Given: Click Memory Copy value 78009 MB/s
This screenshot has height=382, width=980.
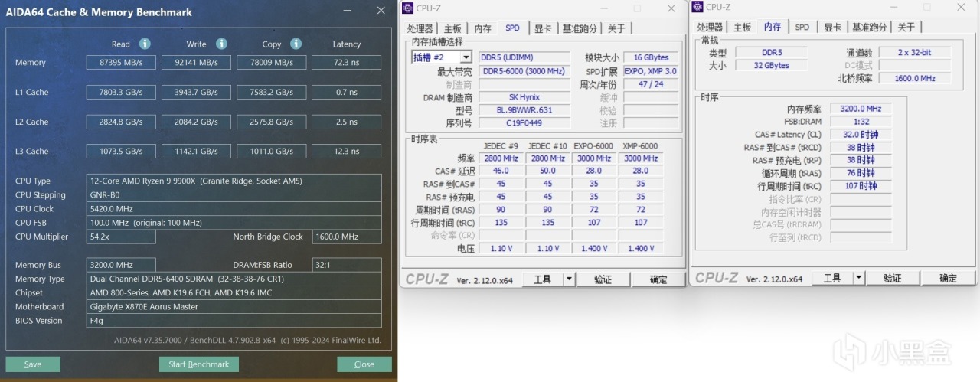Looking at the screenshot, I should (272, 63).
